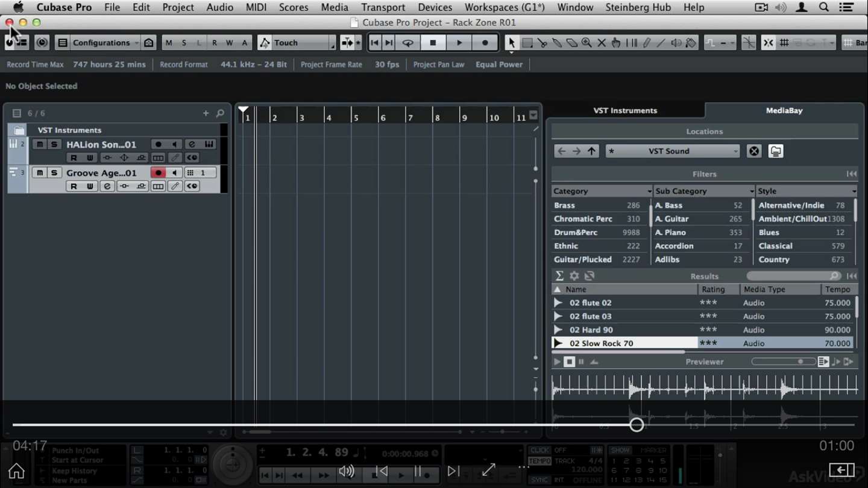Viewport: 868px width, 488px height.
Task: Toggle record enable on Groove Agent track
Action: coord(159,173)
